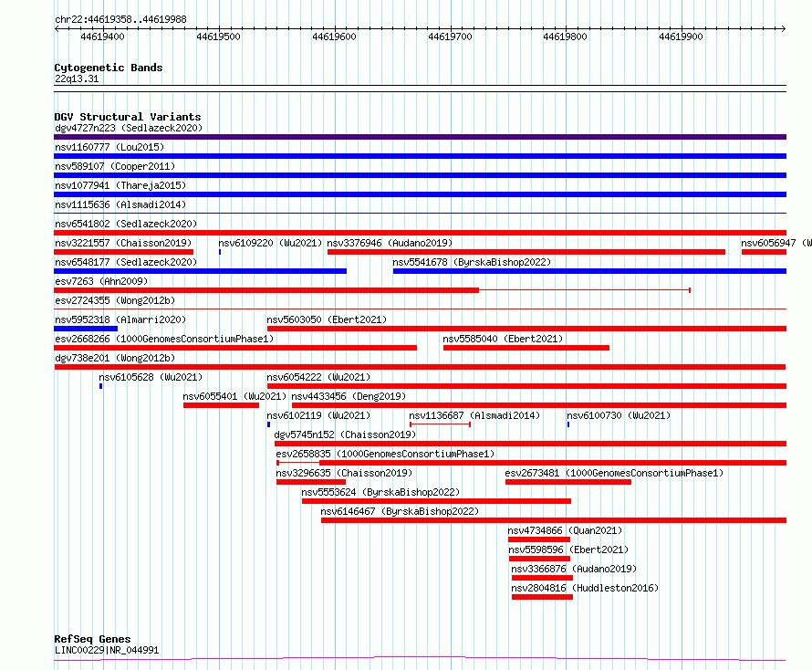The height and width of the screenshot is (670, 812).
Task: Click nsv6105628 (Wu2021) label
Action: (x=151, y=377)
